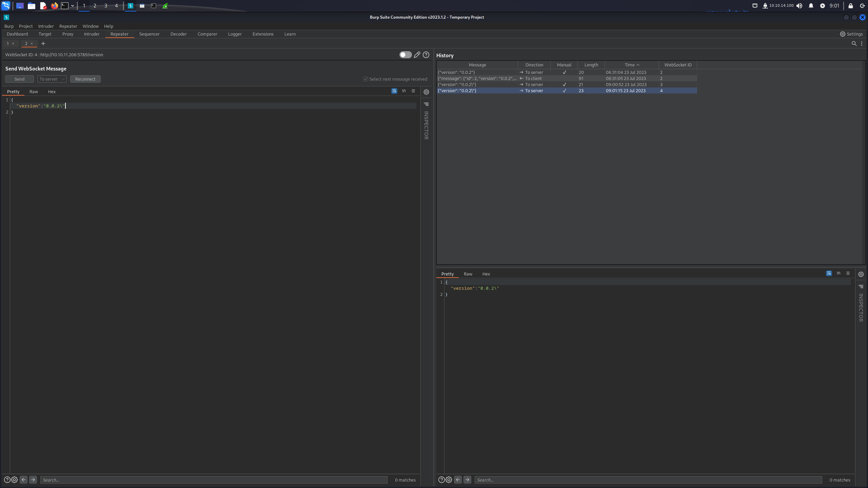Show non-printable characters in request editor
Viewport: 868px width, 488px height.
404,91
